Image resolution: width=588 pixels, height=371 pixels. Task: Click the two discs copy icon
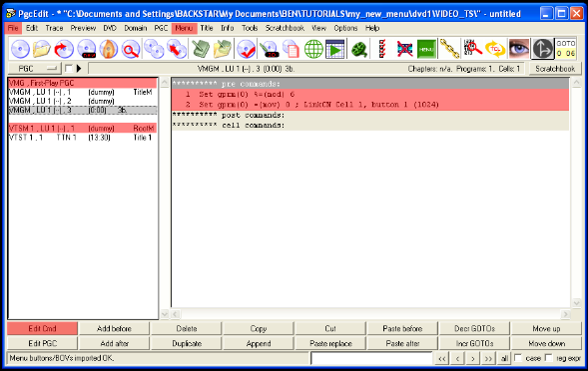click(154, 49)
